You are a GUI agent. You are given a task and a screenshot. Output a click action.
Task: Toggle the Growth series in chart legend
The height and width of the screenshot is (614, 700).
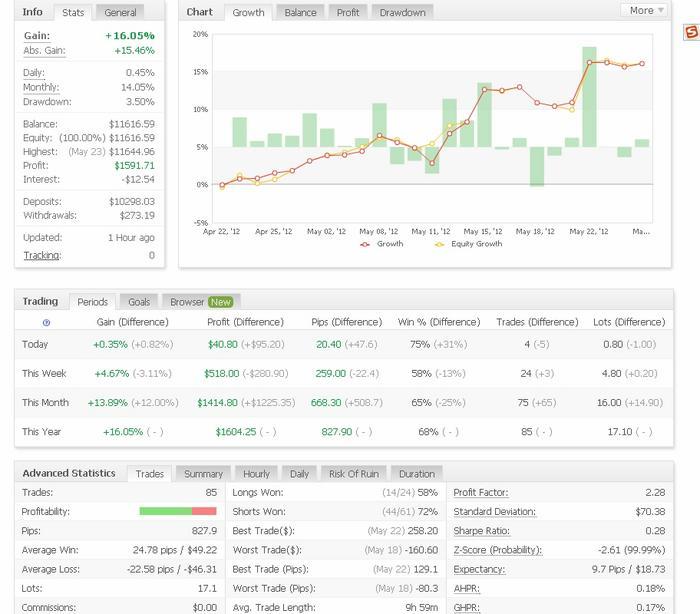coord(384,244)
